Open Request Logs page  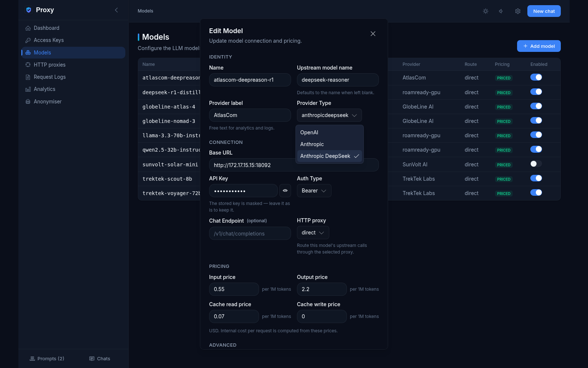point(73,77)
